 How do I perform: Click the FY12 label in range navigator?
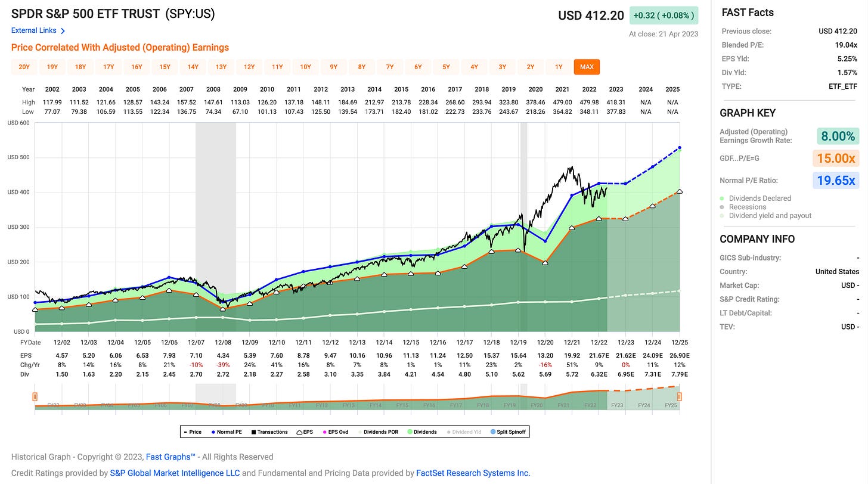322,405
